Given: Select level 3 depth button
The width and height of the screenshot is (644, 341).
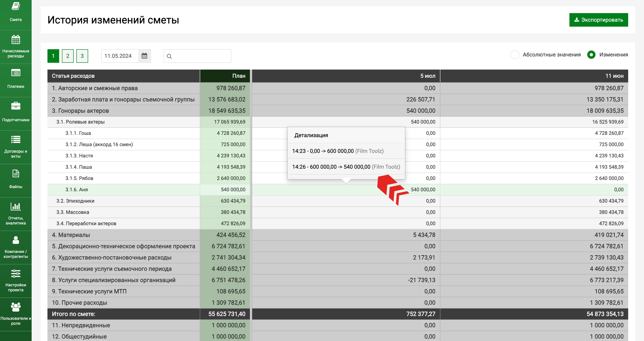Looking at the screenshot, I should tap(82, 56).
